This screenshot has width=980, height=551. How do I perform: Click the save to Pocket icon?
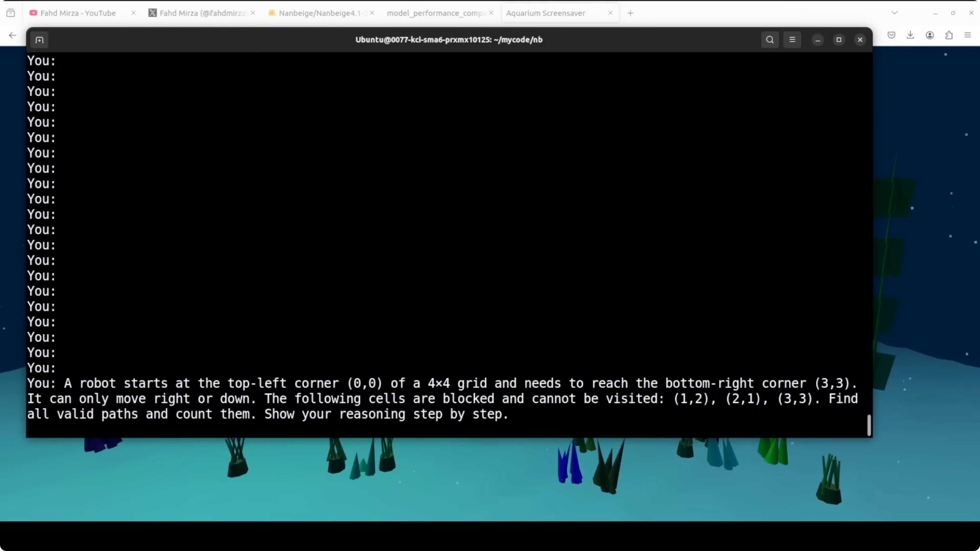pos(891,35)
